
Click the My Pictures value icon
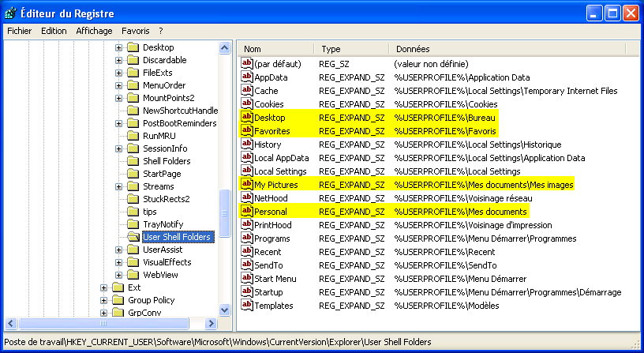246,184
